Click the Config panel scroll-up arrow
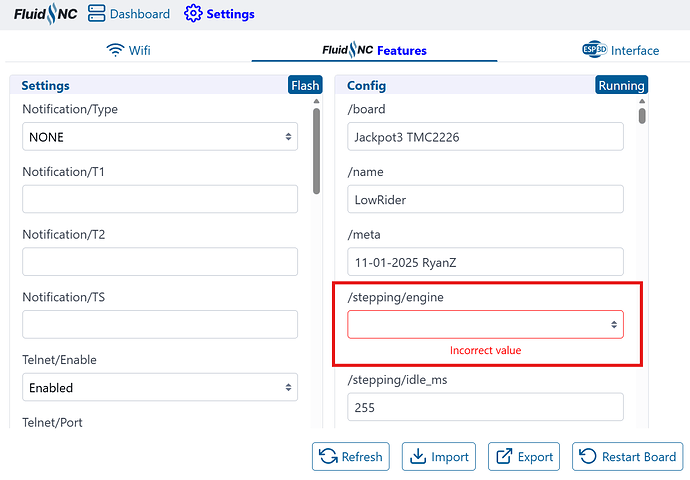 [x=642, y=101]
